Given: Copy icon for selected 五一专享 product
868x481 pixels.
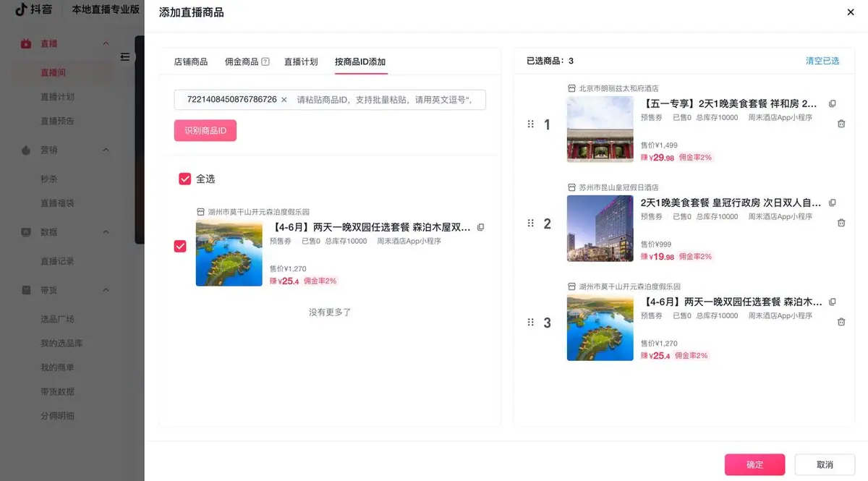Looking at the screenshot, I should pos(832,103).
